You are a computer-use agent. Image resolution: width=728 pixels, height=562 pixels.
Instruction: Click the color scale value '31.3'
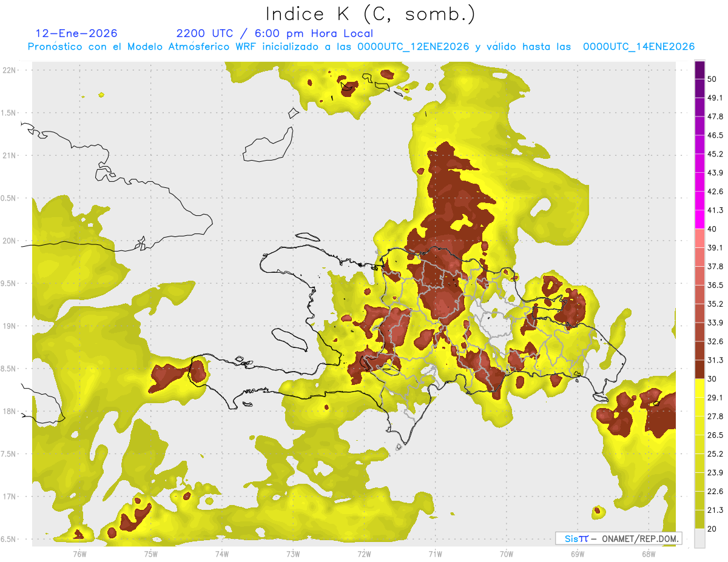(715, 360)
